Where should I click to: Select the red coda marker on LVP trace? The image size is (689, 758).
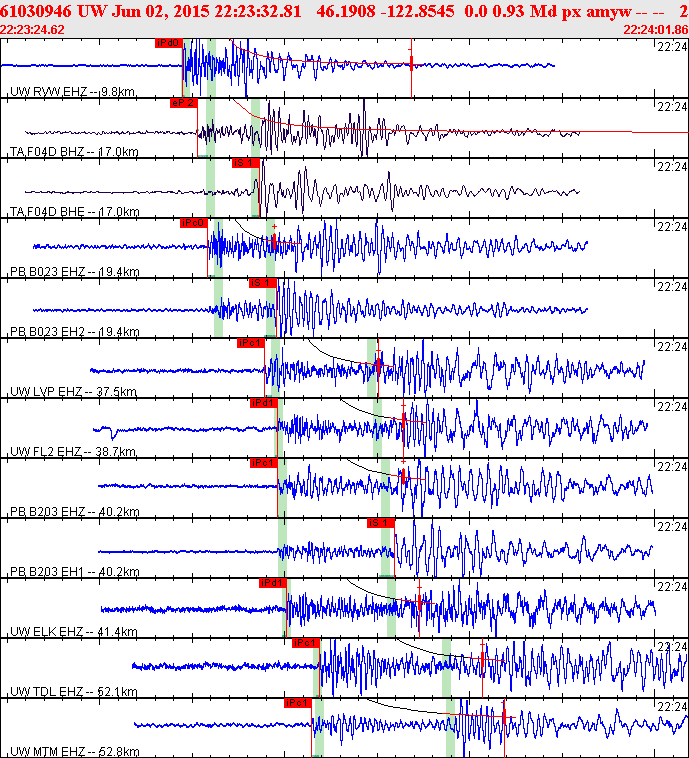[378, 364]
